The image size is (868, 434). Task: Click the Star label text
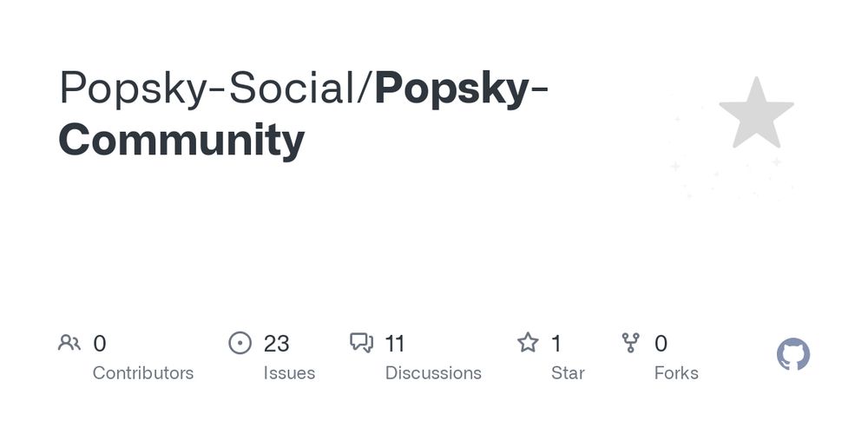[x=568, y=373]
